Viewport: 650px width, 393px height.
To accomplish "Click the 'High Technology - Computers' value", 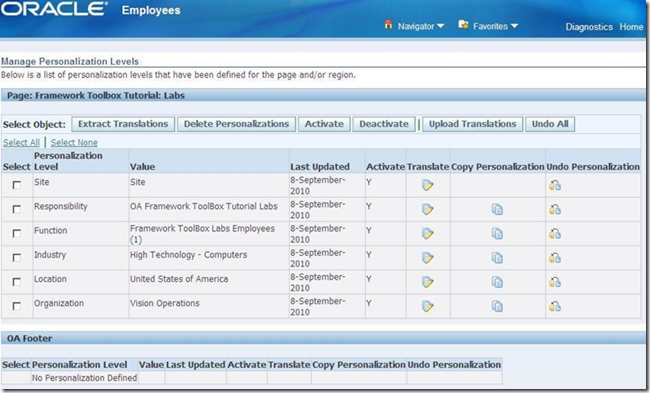I will click(189, 255).
